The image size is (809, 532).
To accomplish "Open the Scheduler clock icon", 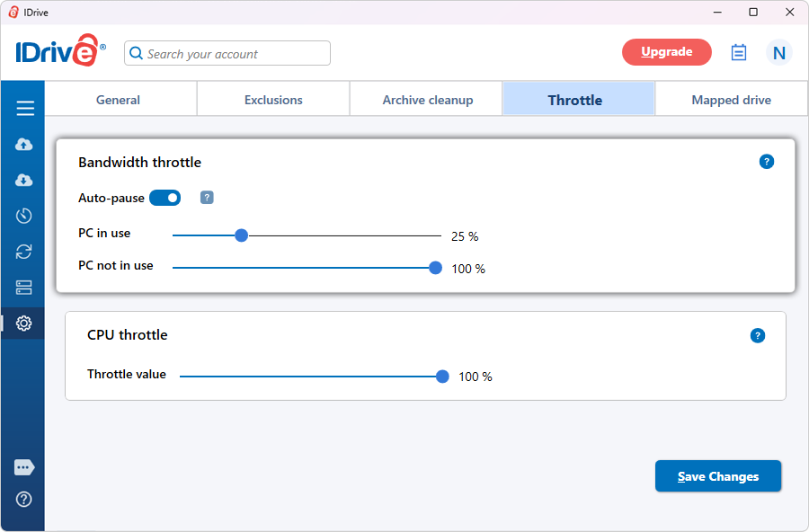I will point(24,216).
